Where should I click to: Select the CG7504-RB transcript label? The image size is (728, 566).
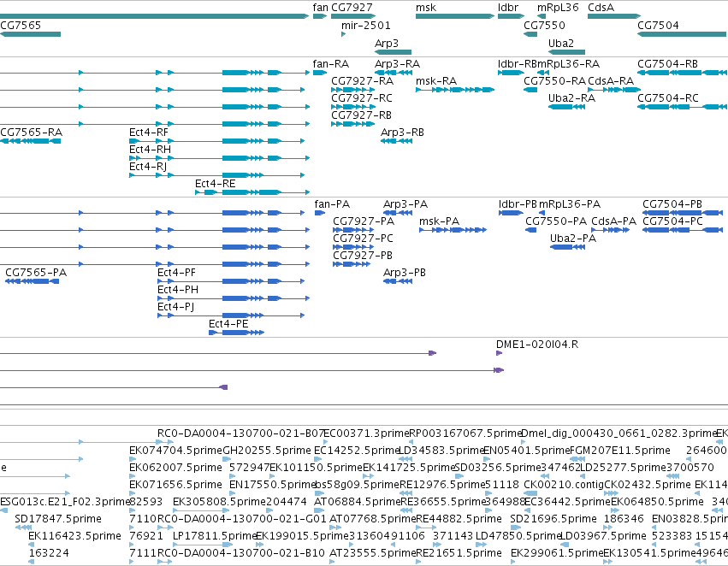click(x=667, y=64)
